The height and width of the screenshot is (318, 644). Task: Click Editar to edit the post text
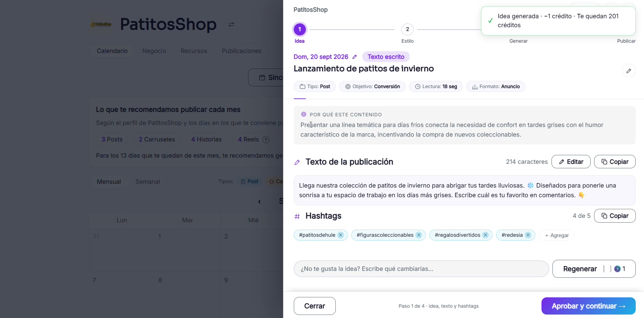[x=571, y=162]
